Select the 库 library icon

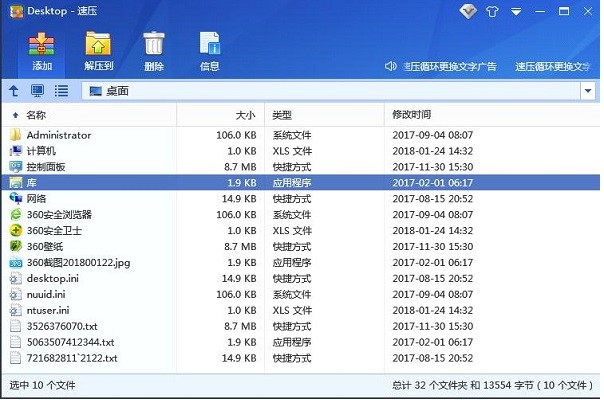15,182
